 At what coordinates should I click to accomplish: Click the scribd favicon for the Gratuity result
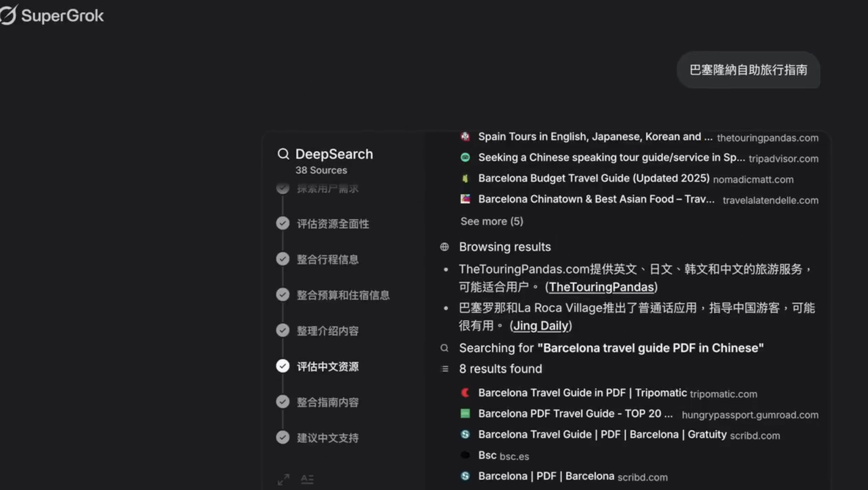click(465, 434)
